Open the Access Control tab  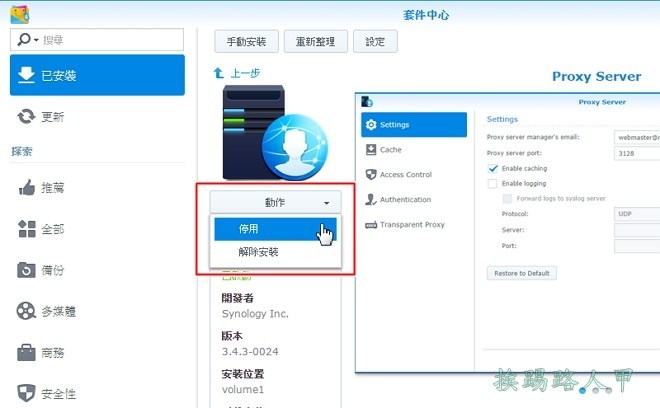pos(414,174)
